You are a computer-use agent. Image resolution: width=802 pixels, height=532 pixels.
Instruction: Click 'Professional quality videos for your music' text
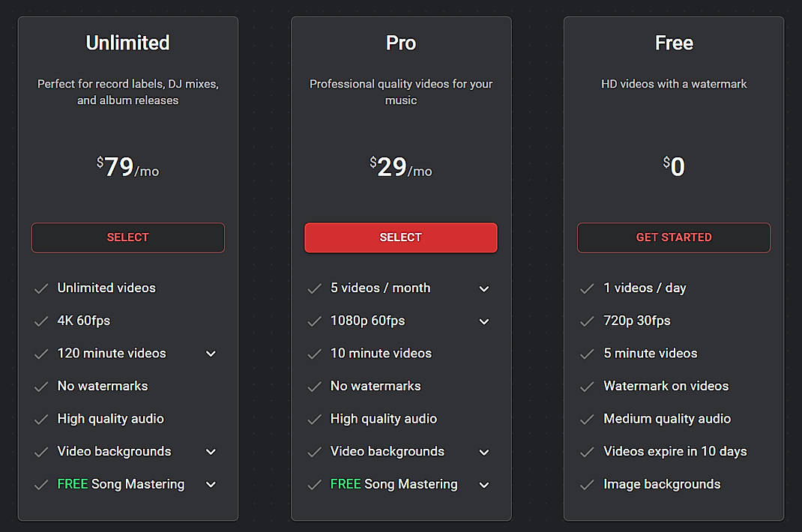[401, 92]
